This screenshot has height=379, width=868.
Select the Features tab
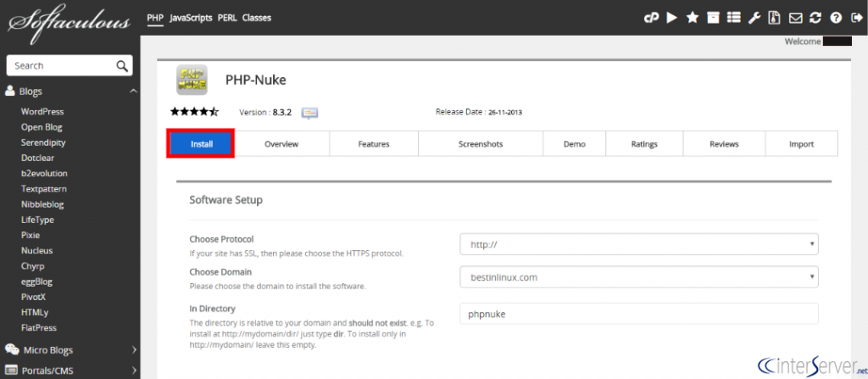pyautogui.click(x=374, y=144)
